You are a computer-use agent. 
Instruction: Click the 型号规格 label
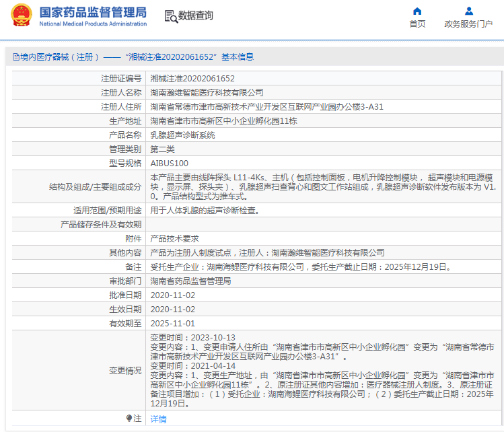(125, 164)
